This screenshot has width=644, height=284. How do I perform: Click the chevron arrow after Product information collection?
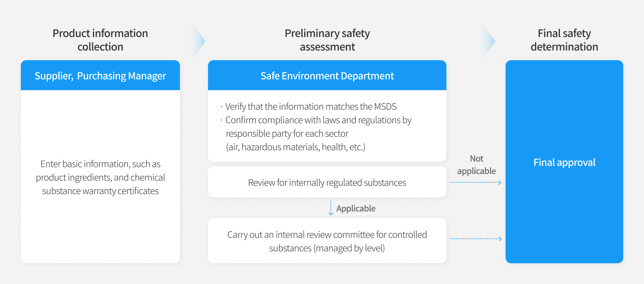tap(198, 41)
